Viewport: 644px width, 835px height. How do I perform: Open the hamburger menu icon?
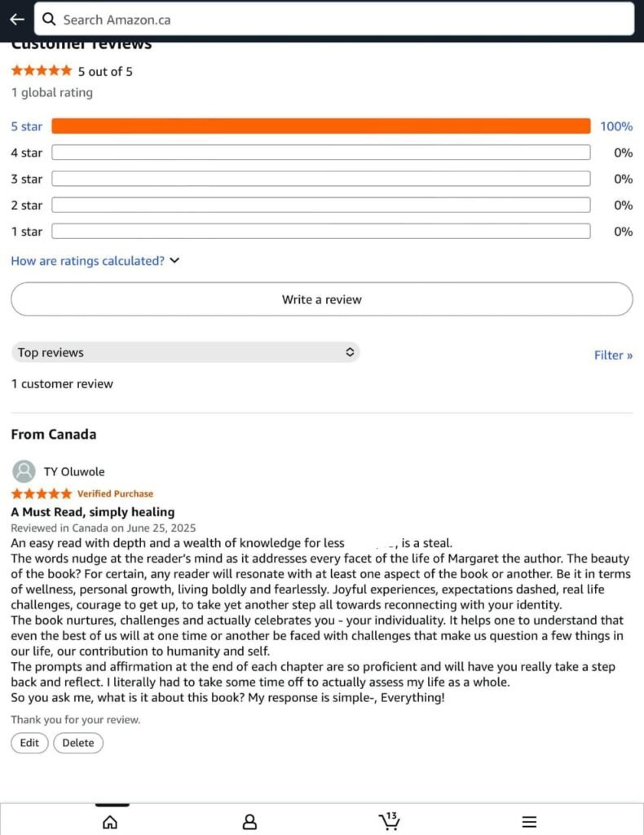click(x=529, y=821)
